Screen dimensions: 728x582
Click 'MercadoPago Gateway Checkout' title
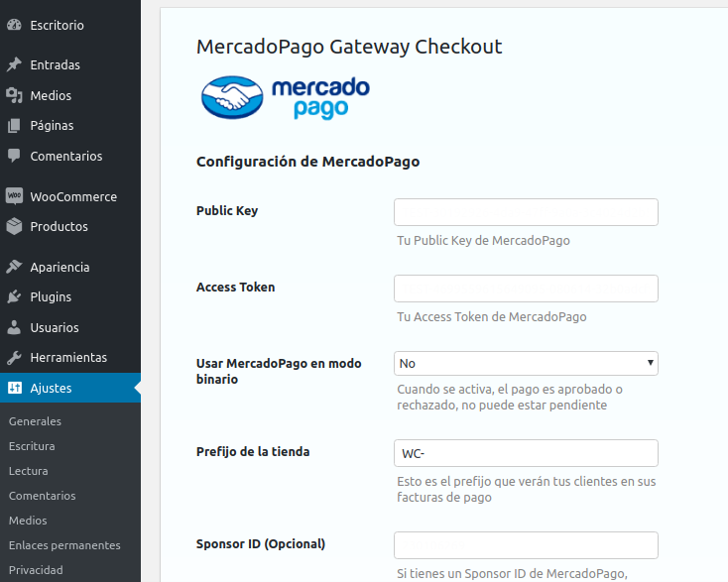click(349, 47)
